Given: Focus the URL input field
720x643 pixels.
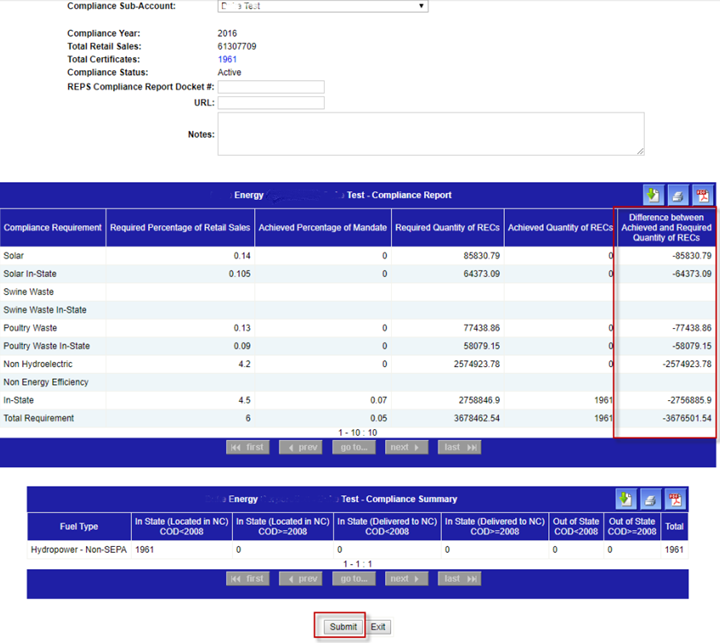Looking at the screenshot, I should pyautogui.click(x=271, y=103).
